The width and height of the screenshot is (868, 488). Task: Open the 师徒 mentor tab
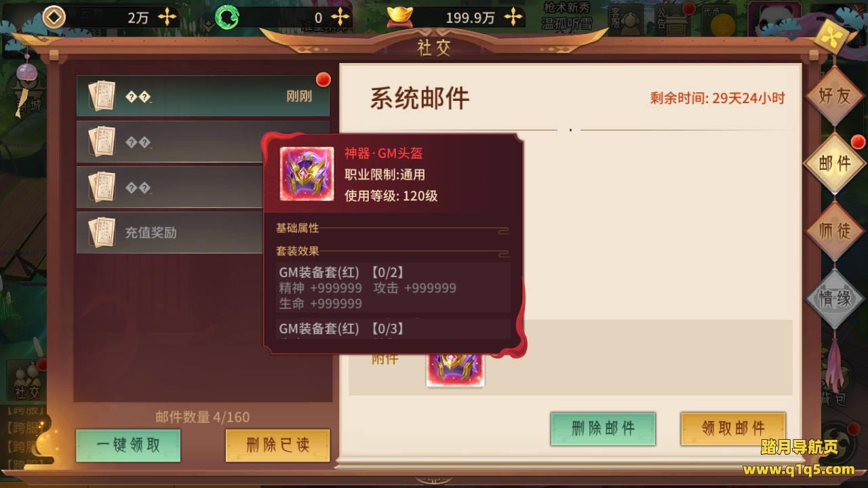[x=834, y=231]
